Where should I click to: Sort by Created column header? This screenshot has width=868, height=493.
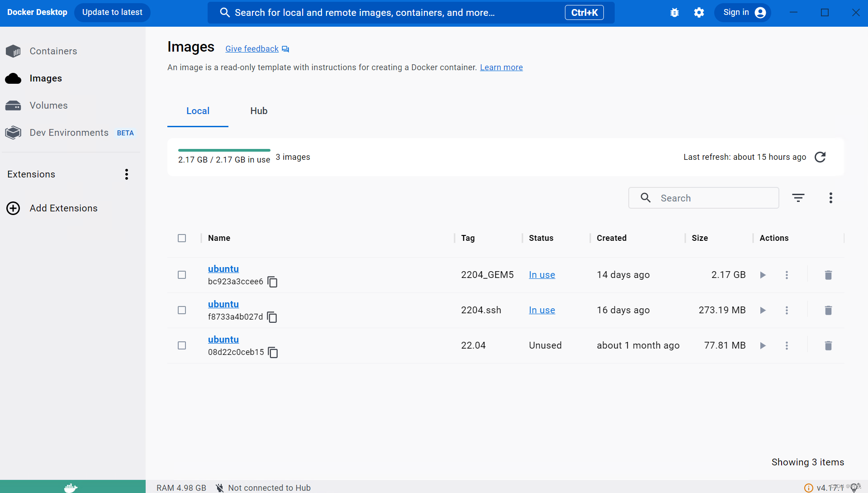tap(612, 238)
